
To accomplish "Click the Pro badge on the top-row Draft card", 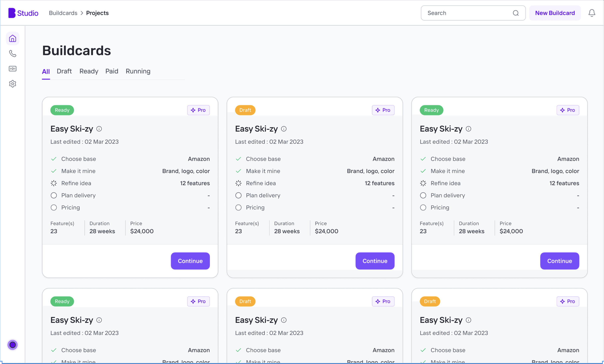I will [x=383, y=110].
